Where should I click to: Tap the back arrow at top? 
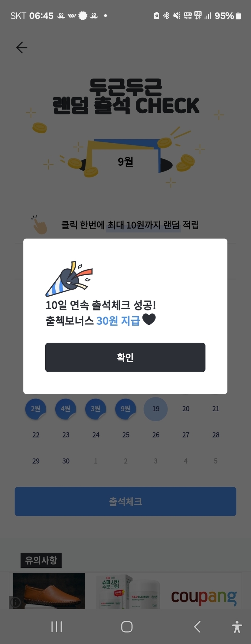pos(21,48)
